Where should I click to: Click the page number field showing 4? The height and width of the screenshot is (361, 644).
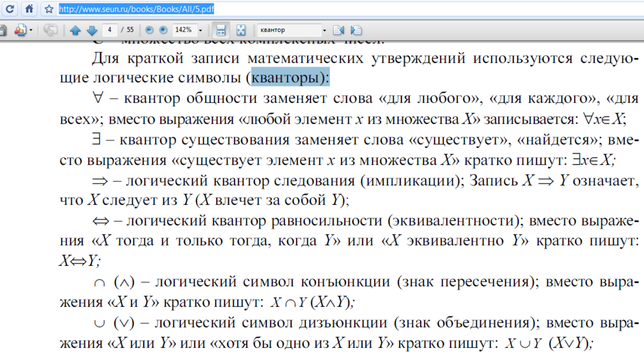click(x=110, y=30)
